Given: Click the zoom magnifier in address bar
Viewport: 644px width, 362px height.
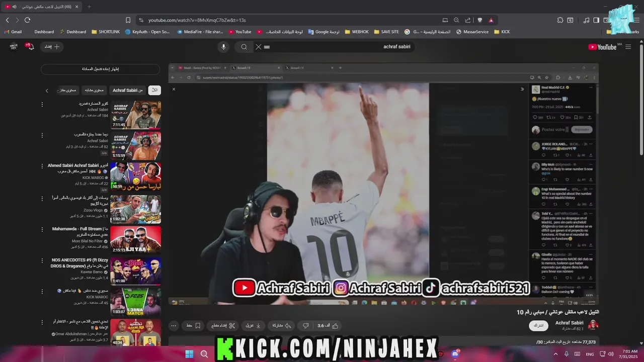Looking at the screenshot, I should pyautogui.click(x=456, y=20).
